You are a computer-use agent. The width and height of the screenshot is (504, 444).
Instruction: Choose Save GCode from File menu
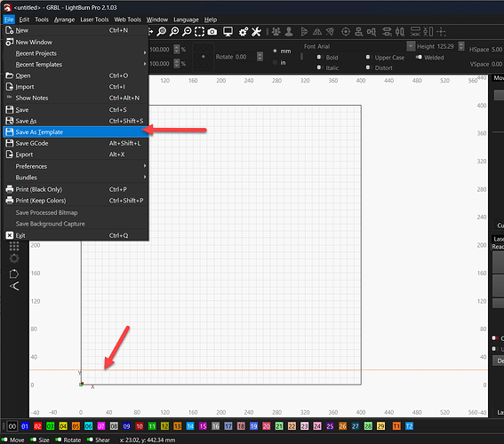(x=76, y=143)
